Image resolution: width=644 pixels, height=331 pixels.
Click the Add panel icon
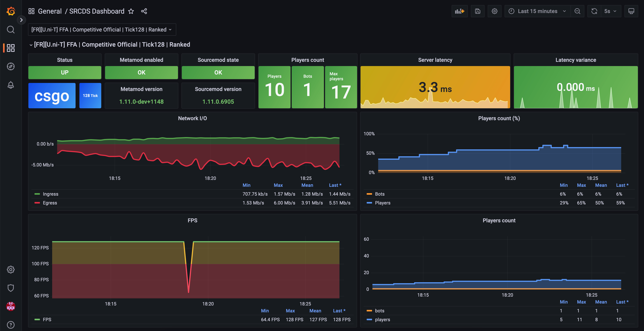coord(459,11)
